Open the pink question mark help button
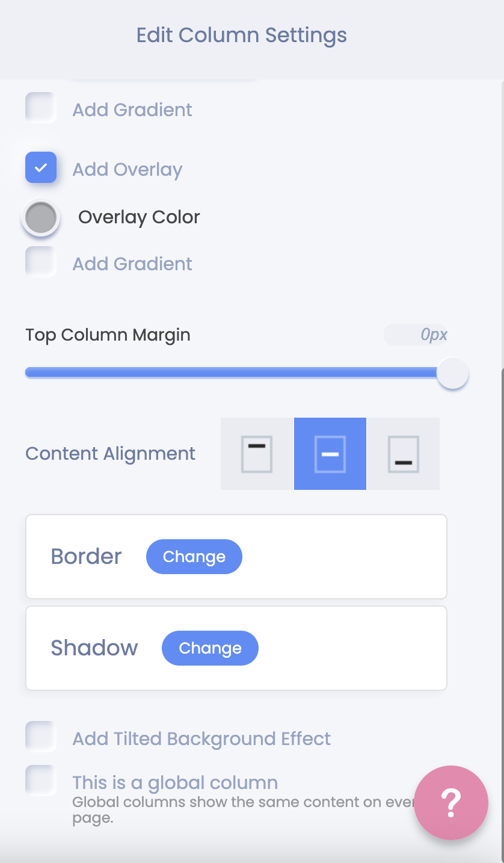Screen dimensions: 504x863 [x=451, y=802]
